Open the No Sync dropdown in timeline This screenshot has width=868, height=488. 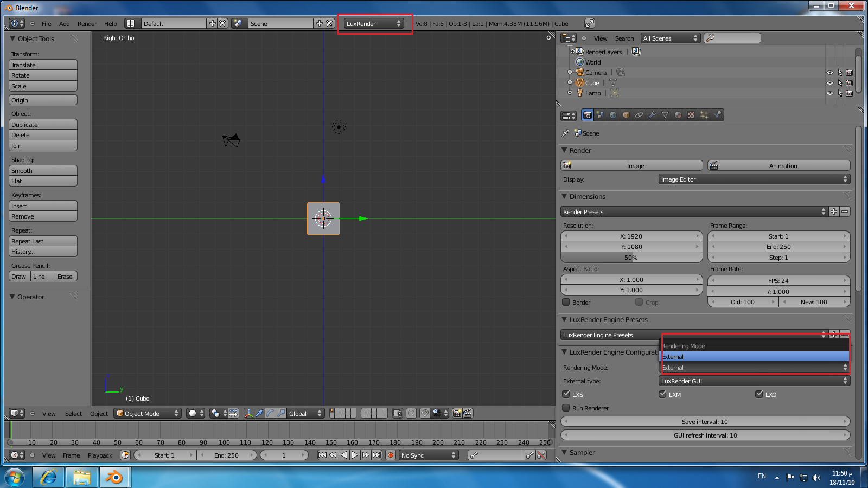tap(429, 455)
